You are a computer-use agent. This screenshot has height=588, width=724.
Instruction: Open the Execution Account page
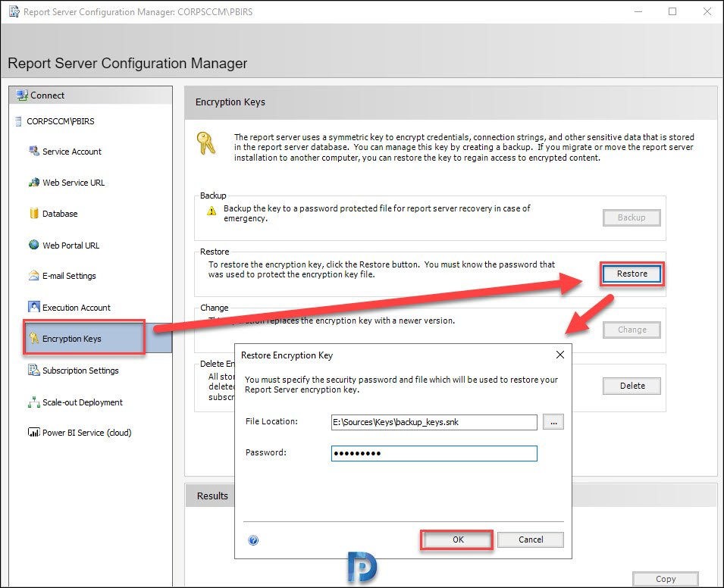point(76,308)
